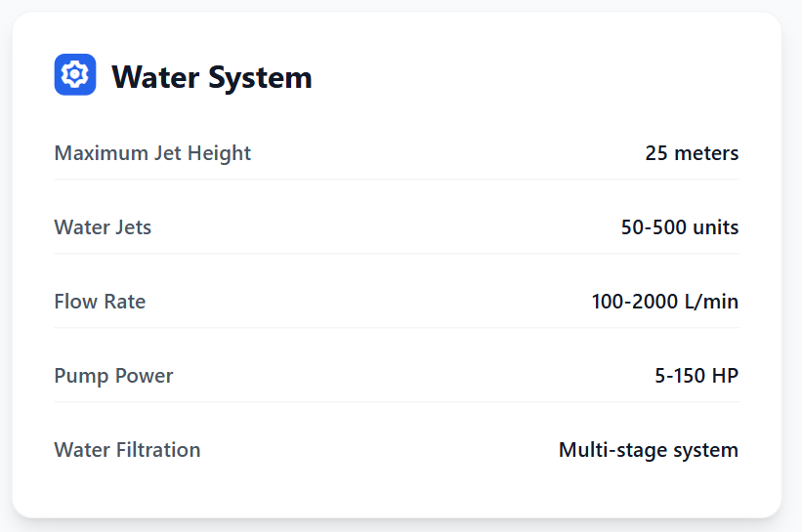Click the 25 meters value
This screenshot has width=802, height=532.
[x=692, y=153]
